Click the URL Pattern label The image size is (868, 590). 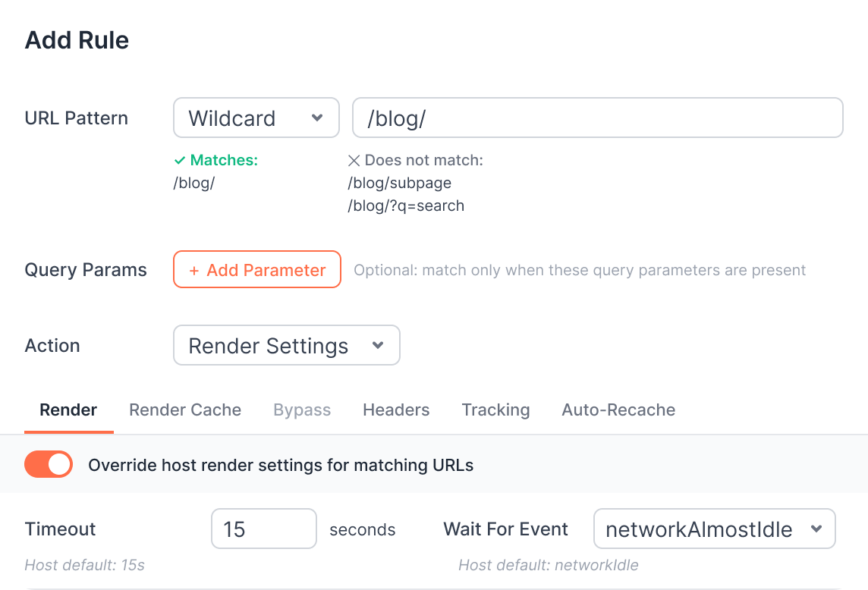77,118
